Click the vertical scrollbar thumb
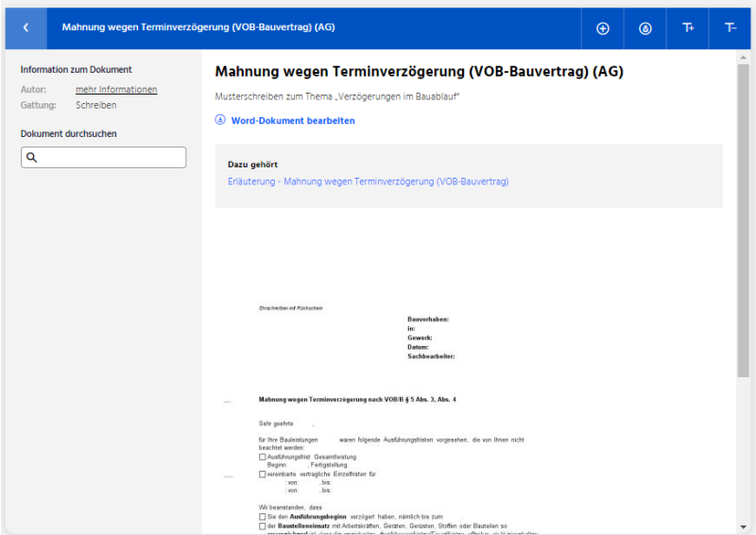Screen dimensions: 756x535 click(743, 217)
